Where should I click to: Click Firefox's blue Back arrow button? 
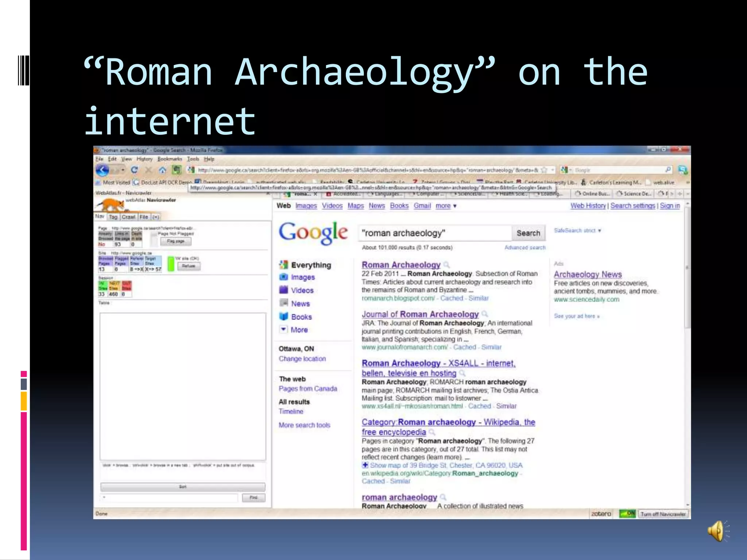click(x=102, y=170)
